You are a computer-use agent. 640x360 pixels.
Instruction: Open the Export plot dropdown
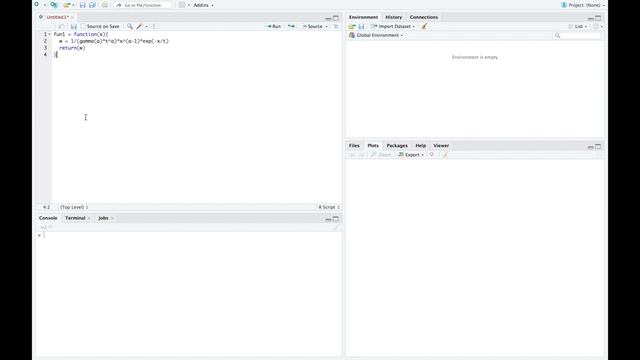(x=411, y=155)
